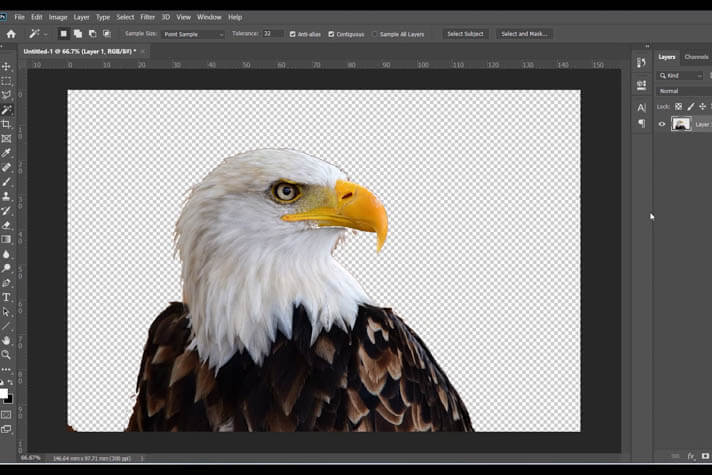Enable Sample All Layers checkbox

pos(375,34)
